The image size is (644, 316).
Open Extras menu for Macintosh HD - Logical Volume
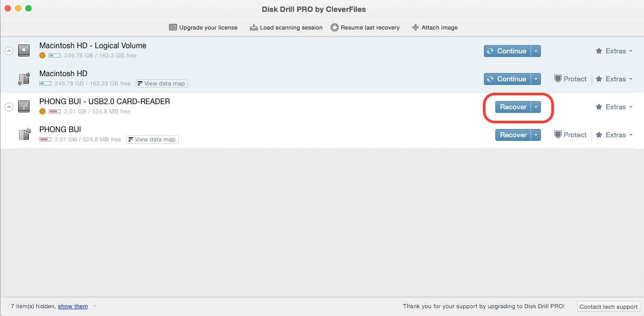tap(614, 51)
